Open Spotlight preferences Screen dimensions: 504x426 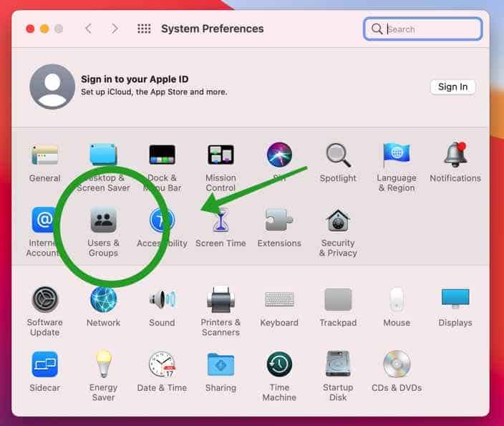tap(338, 155)
